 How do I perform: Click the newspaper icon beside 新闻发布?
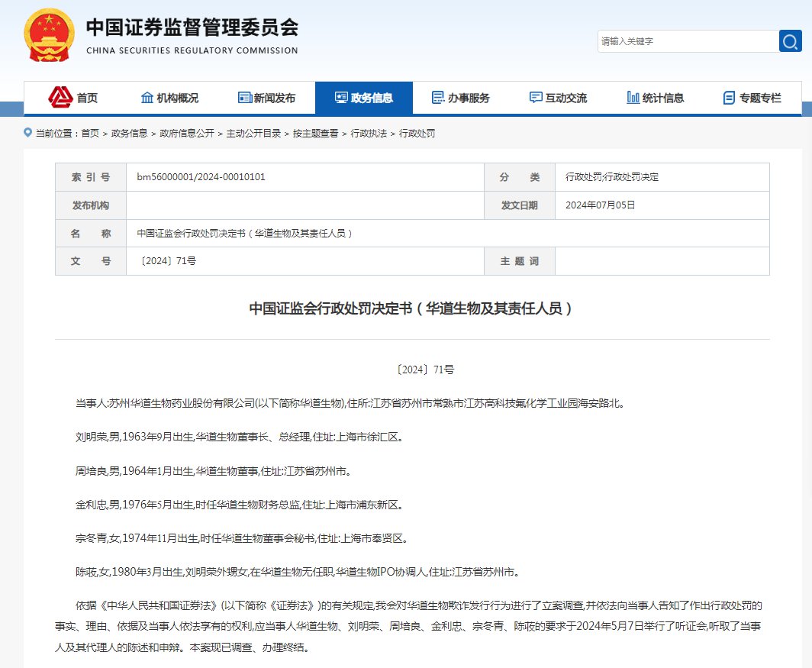coord(244,98)
